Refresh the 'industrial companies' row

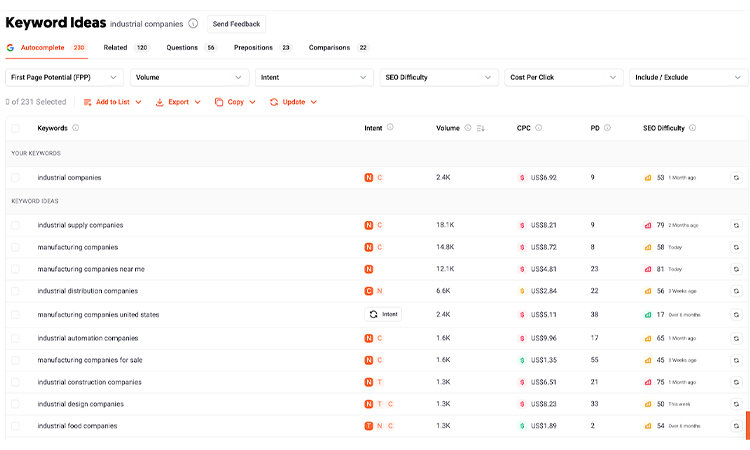(x=736, y=177)
